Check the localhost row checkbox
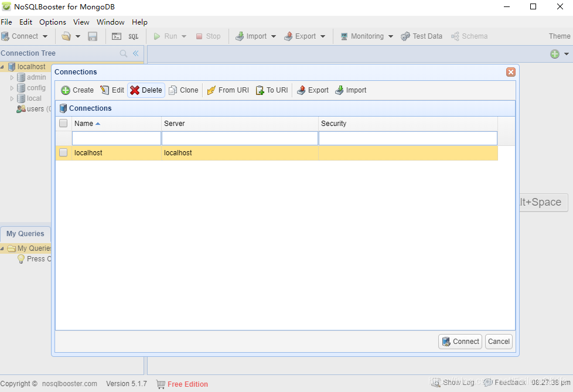Image resolution: width=573 pixels, height=392 pixels. [63, 152]
